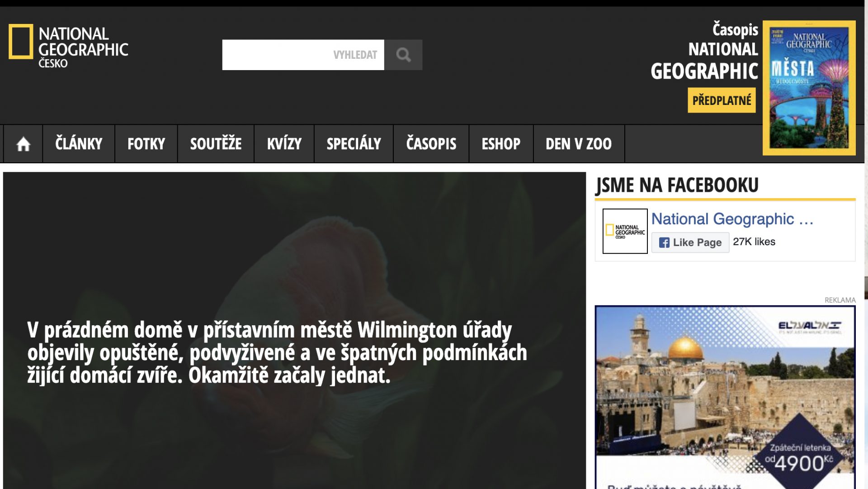Click the El Al Jerusalem flight advertisement
868x489 pixels.
point(725,396)
